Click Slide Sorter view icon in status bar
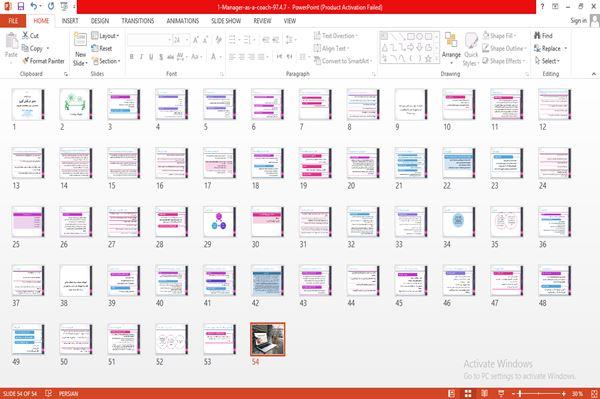 coord(468,393)
